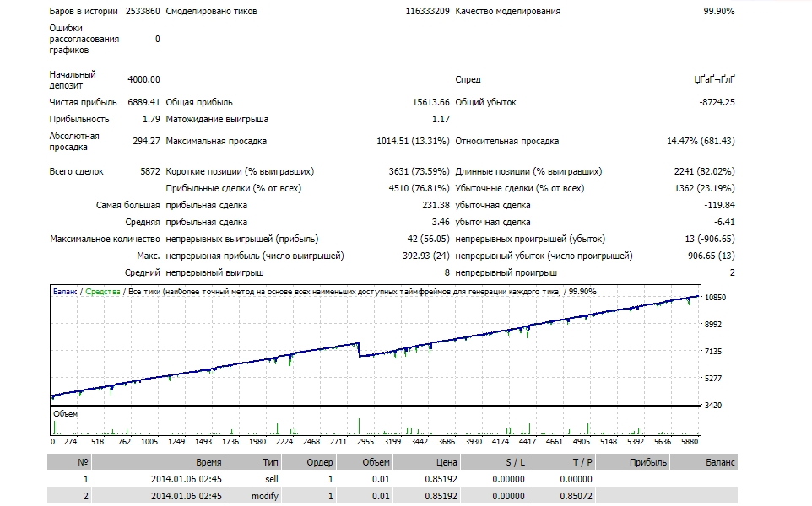Select the average consecutive wins value 8
The width and height of the screenshot is (812, 506).
click(447, 272)
